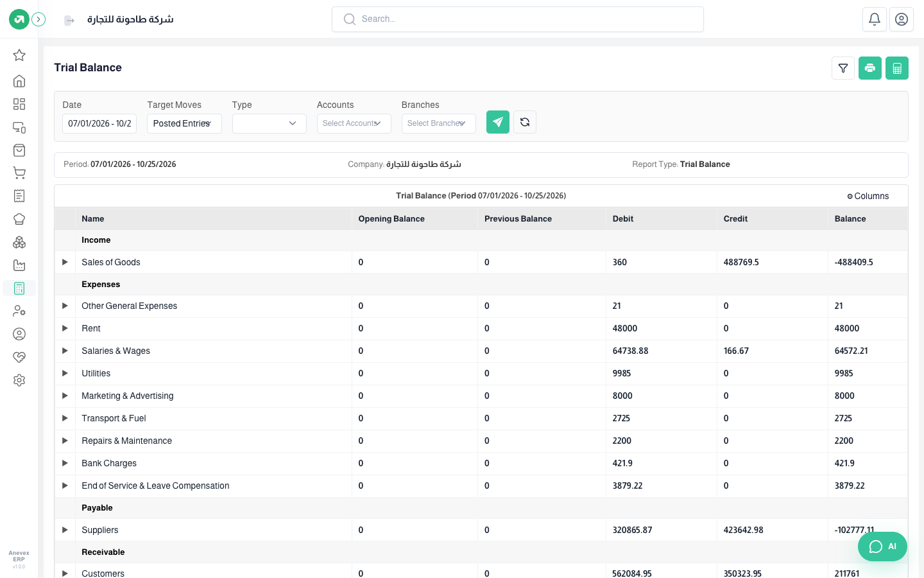Image resolution: width=924 pixels, height=578 pixels.
Task: Expand the Customers row
Action: pyautogui.click(x=65, y=573)
